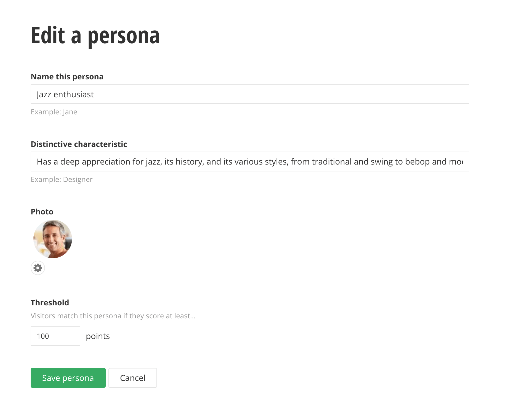This screenshot has height=409, width=532.
Task: Click the threshold points field showing 100
Action: tap(55, 336)
